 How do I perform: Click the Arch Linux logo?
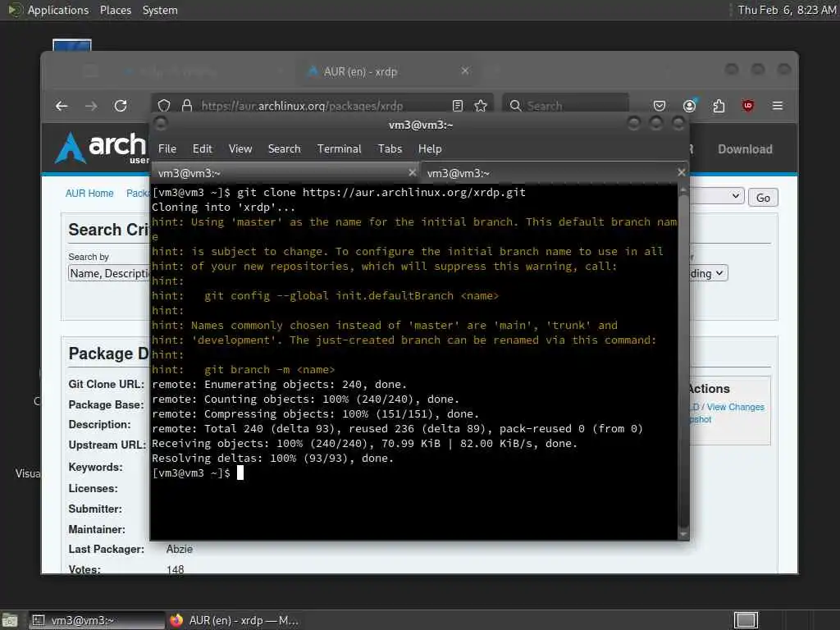click(x=101, y=148)
